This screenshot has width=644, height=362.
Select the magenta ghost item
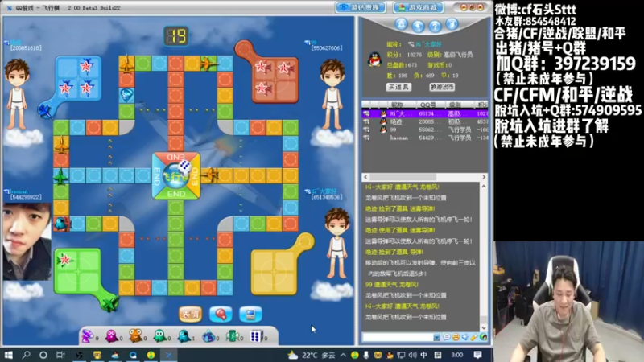click(111, 336)
